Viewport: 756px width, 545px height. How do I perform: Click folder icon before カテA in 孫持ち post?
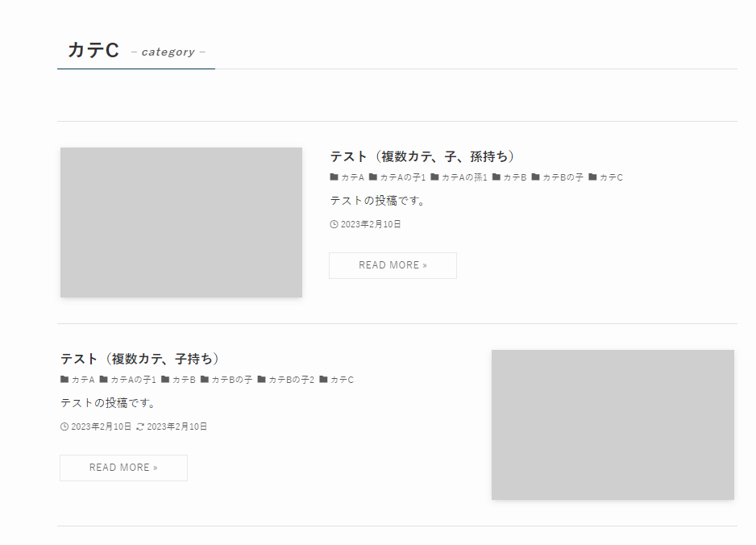tap(334, 177)
